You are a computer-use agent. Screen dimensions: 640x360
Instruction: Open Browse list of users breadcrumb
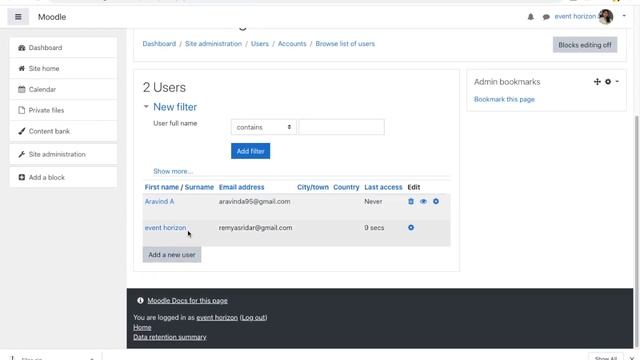(345, 44)
